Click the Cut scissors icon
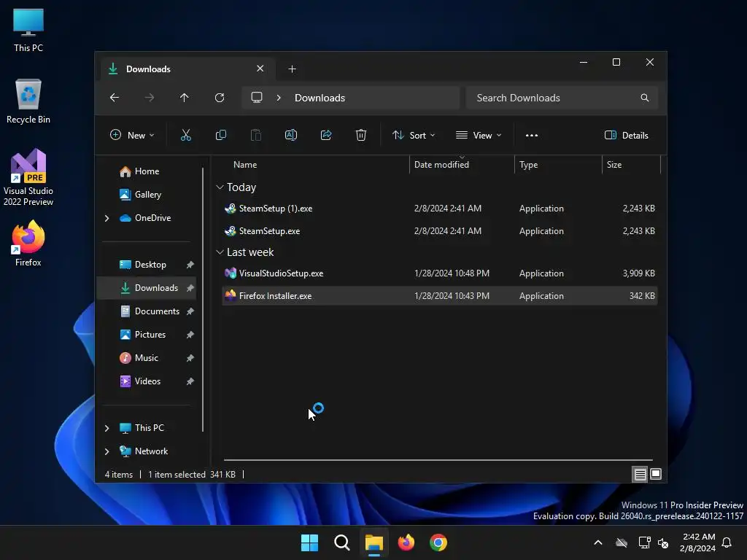 186,135
